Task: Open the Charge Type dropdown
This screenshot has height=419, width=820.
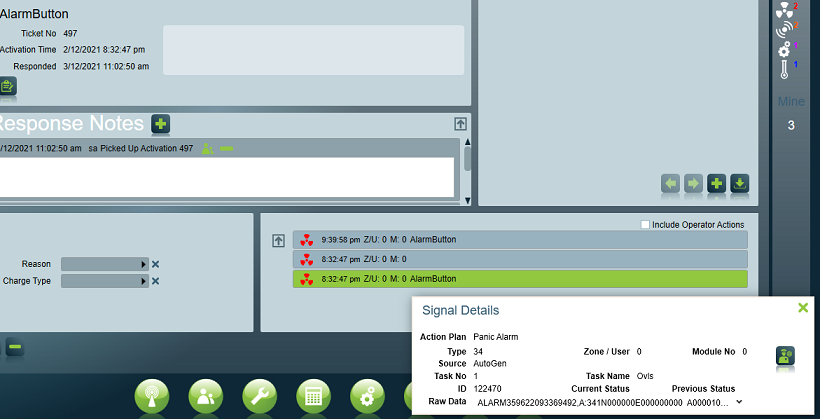Action: click(x=105, y=281)
